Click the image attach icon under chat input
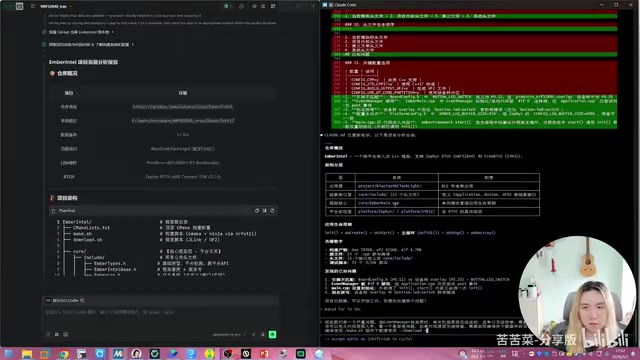The image size is (640, 360). coord(65,334)
